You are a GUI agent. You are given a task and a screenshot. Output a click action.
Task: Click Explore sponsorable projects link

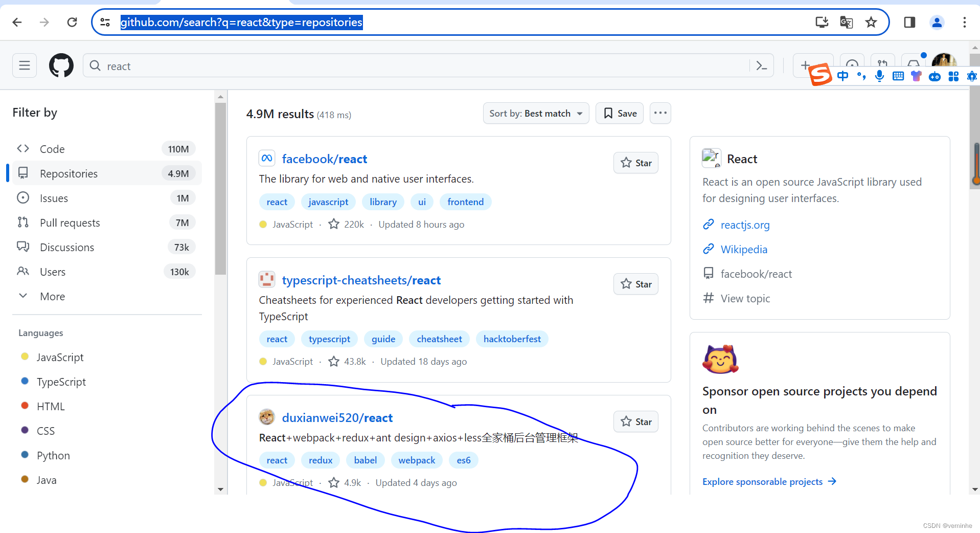coord(769,481)
